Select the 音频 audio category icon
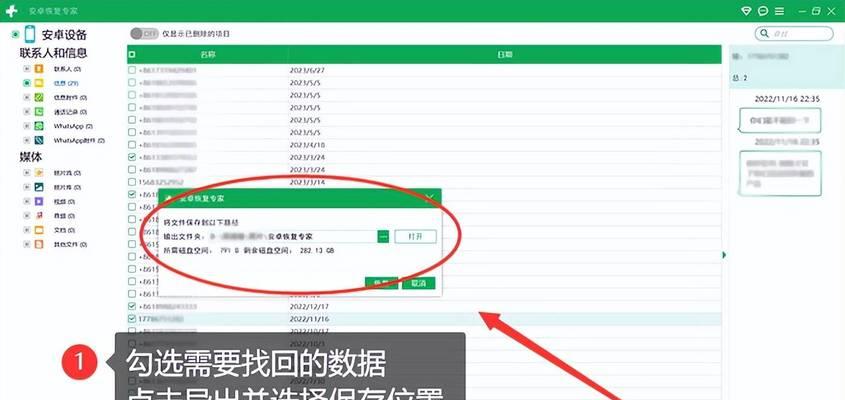The image size is (845, 400). [x=39, y=216]
